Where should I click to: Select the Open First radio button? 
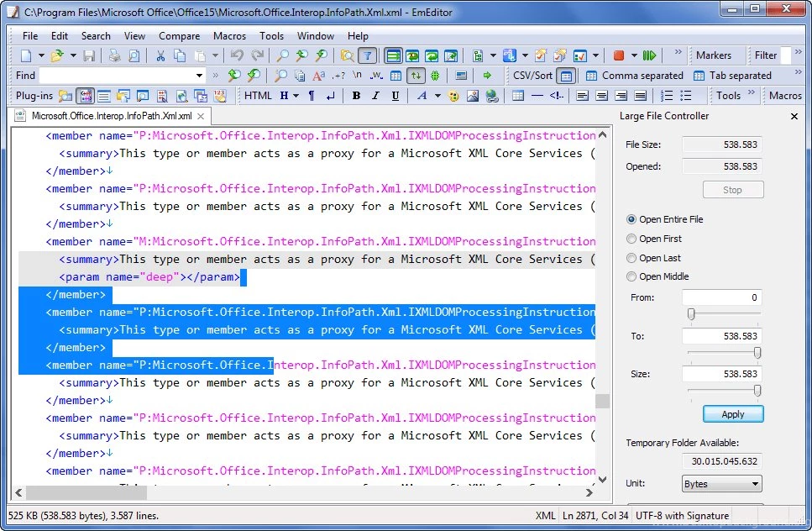[x=631, y=239]
